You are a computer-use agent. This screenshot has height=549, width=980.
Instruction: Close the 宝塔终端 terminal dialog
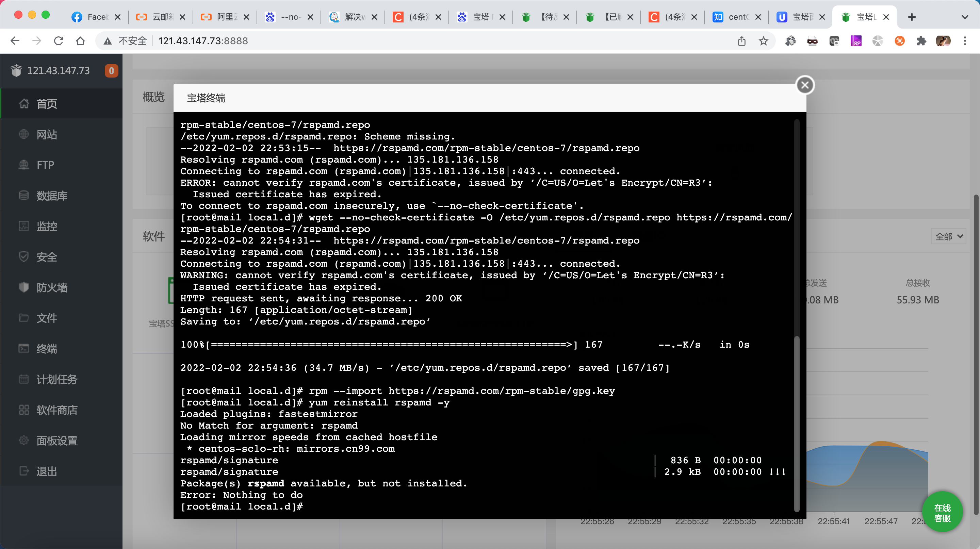805,85
